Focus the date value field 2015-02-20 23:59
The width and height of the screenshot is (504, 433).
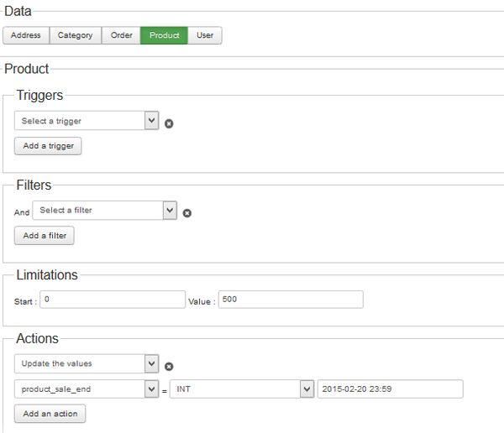click(x=391, y=389)
